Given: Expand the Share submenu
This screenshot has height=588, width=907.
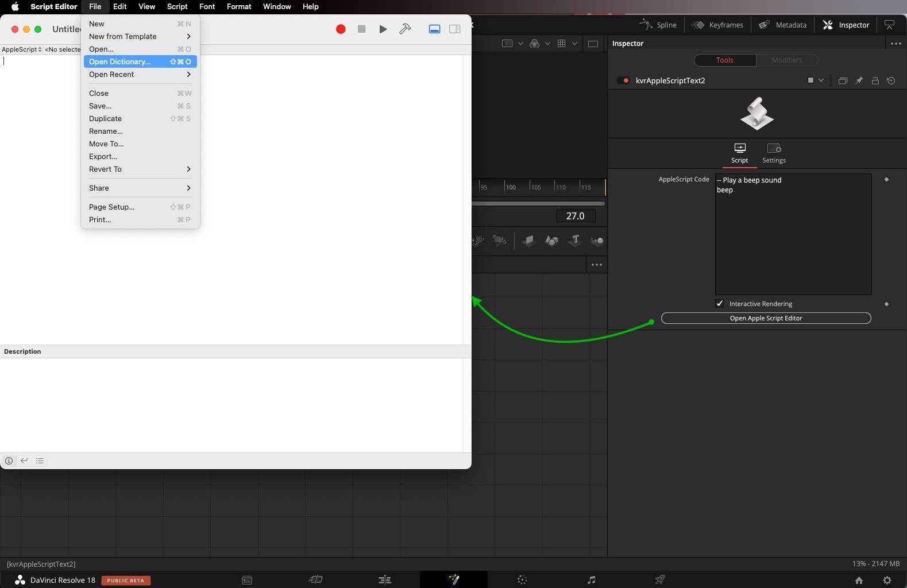Looking at the screenshot, I should click(x=140, y=188).
